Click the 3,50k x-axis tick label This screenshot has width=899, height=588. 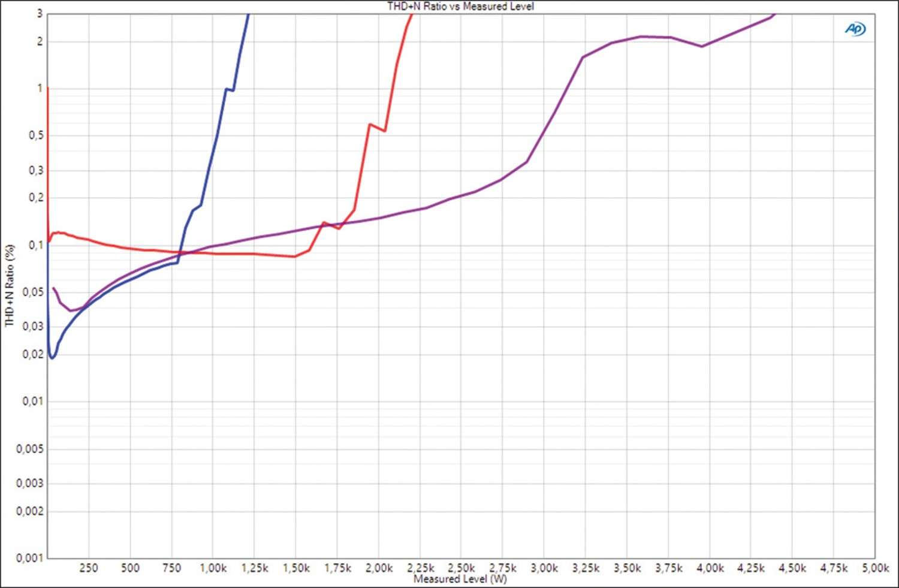coord(627,568)
